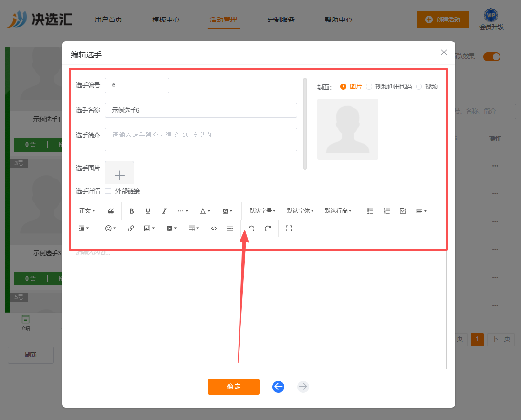Expand the 默认字号 font size dropdown
521x420 pixels.
click(262, 211)
